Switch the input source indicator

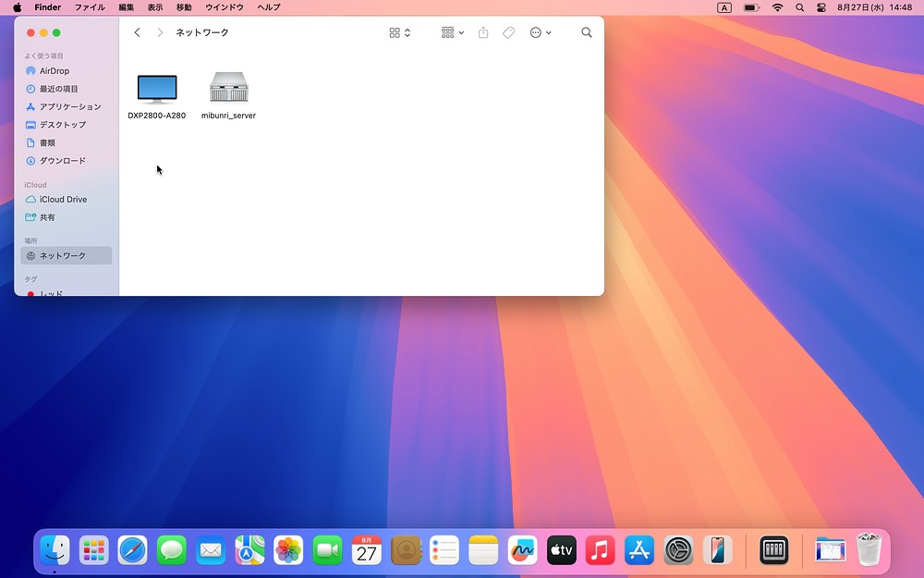pyautogui.click(x=724, y=7)
